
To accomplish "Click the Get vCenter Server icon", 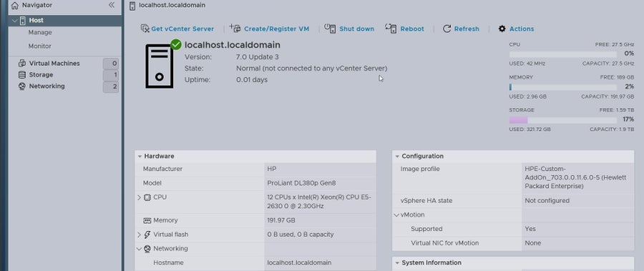I will click(145, 29).
